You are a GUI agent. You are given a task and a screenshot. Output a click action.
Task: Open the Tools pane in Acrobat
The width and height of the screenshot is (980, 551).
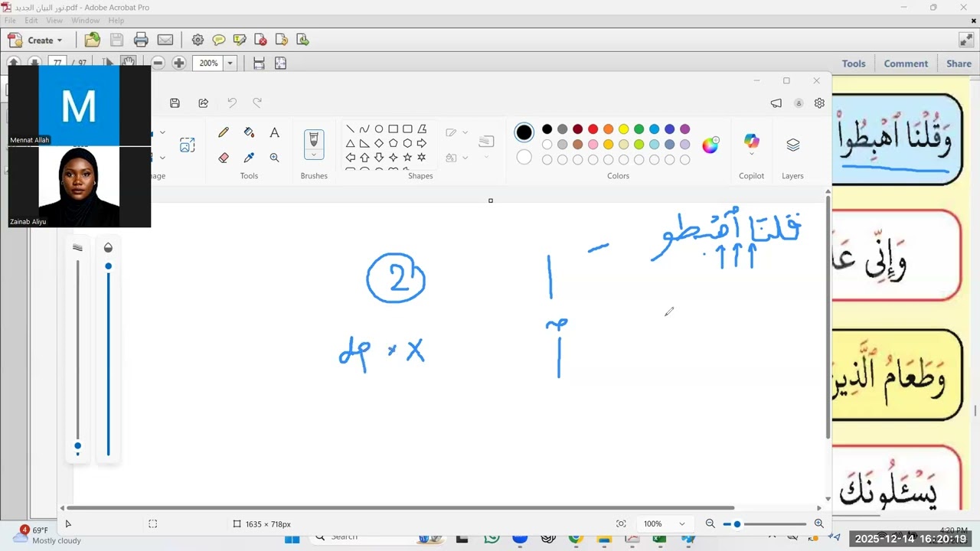[854, 64]
